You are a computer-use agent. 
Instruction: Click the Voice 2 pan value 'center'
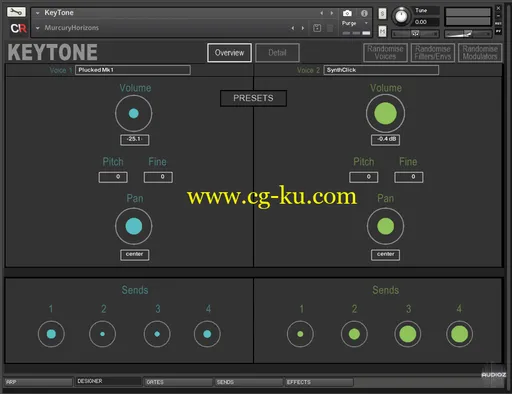[385, 255]
